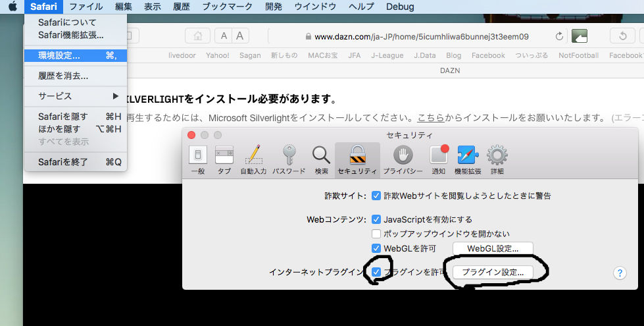The image size is (644, 326).
Task: Click the dazn.com address bar field
Action: (418, 36)
